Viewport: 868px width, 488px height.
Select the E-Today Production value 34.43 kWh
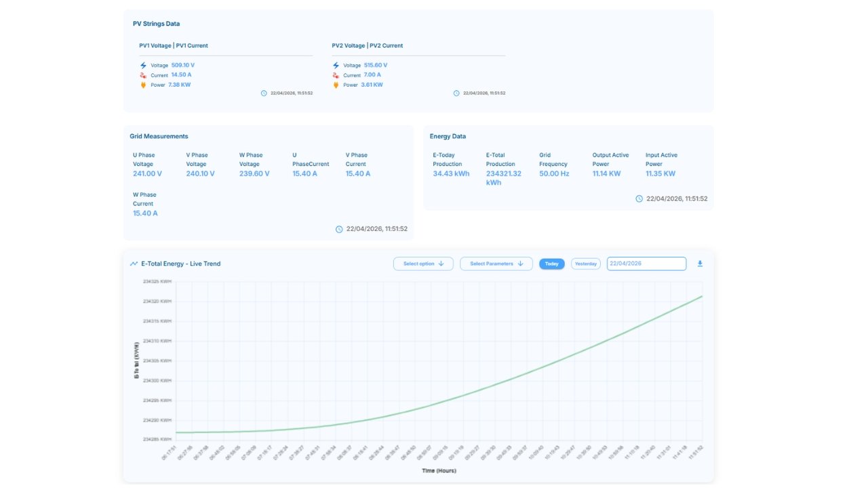pos(451,174)
